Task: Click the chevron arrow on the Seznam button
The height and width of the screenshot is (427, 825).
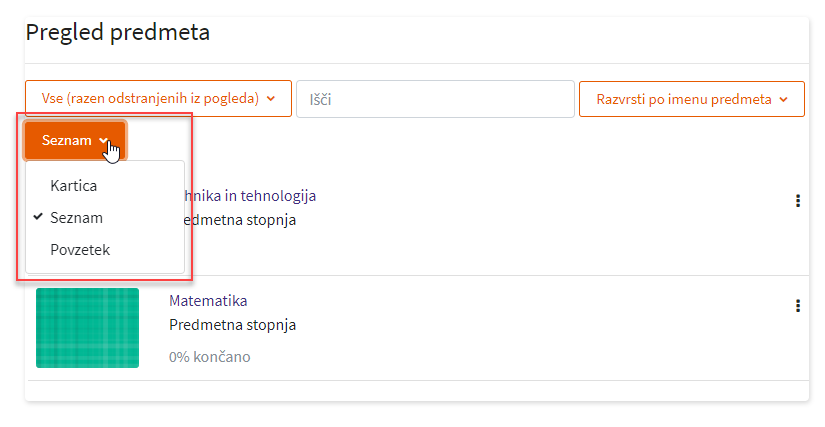Action: click(x=104, y=141)
